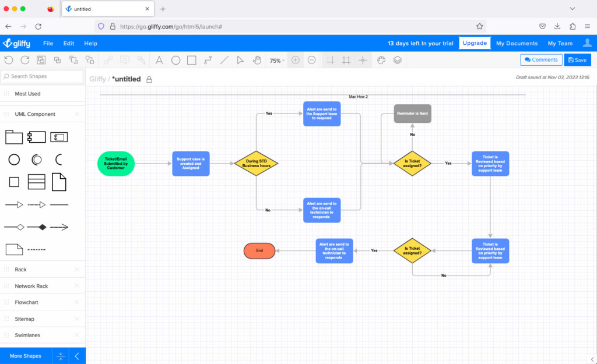The height and width of the screenshot is (364, 597).
Task: Collapse the UML Component section
Action: [x=43, y=114]
